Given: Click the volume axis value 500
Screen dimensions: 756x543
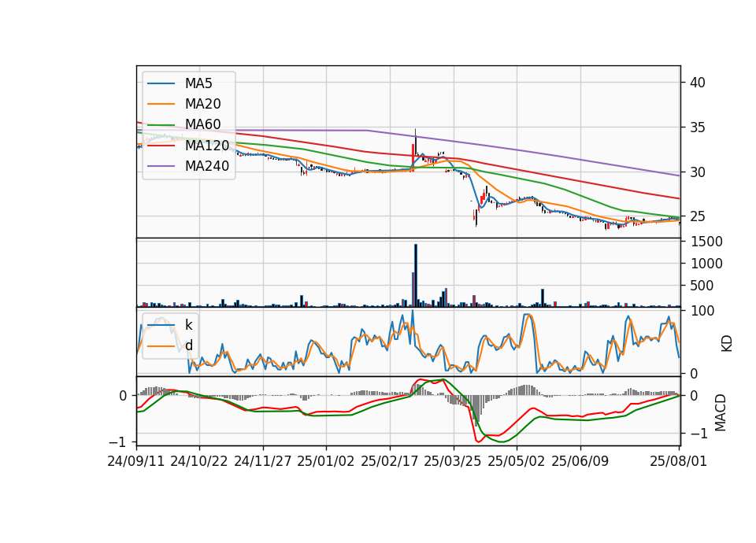Looking at the screenshot, I should point(702,286).
